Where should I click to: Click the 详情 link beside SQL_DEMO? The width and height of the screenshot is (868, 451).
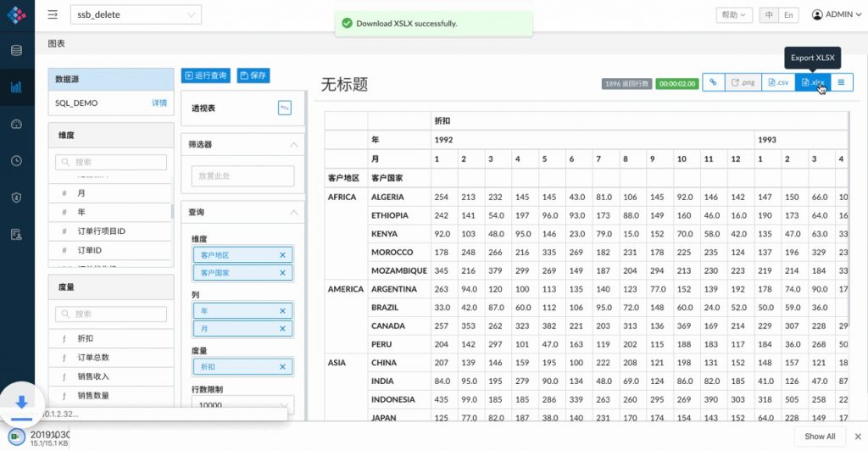coord(159,103)
